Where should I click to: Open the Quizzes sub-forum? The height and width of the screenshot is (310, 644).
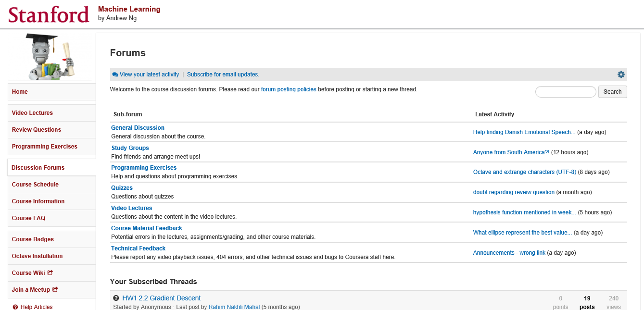pos(122,187)
